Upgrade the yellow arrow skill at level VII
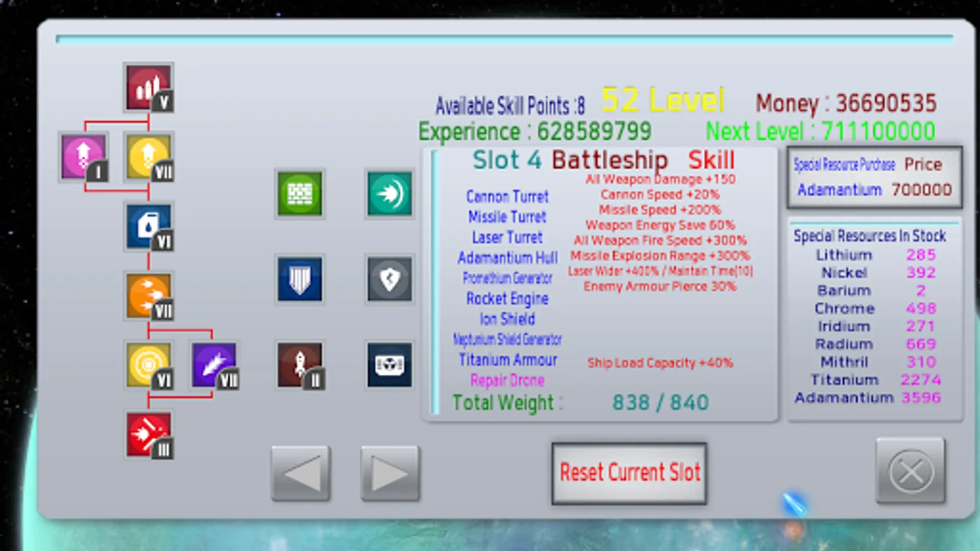Screen dimensions: 980x551 tap(149, 156)
